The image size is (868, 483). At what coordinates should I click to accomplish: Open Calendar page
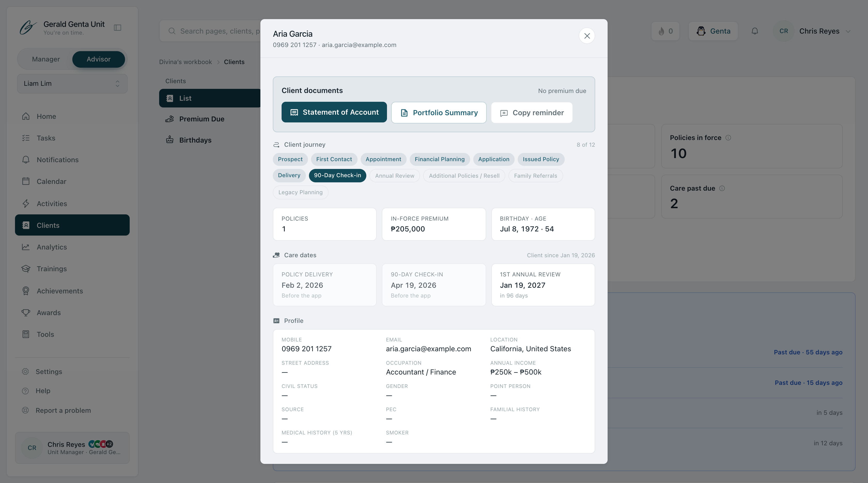click(x=72, y=182)
